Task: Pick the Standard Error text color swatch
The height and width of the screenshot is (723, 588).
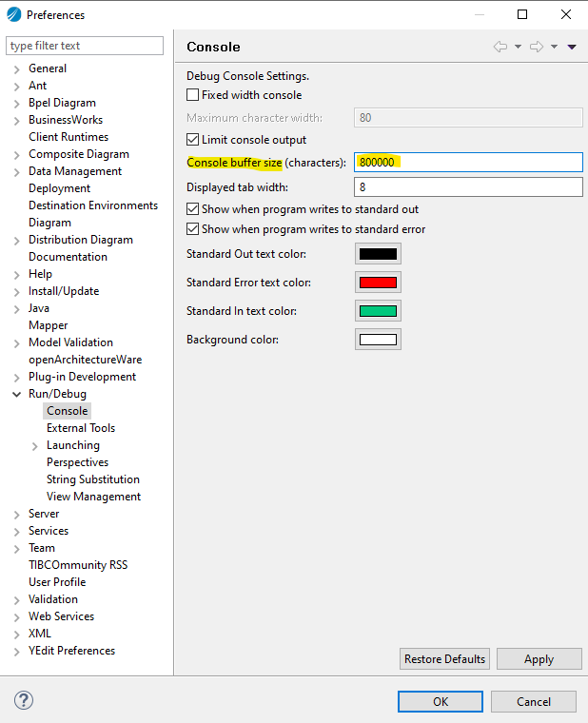Action: [378, 283]
